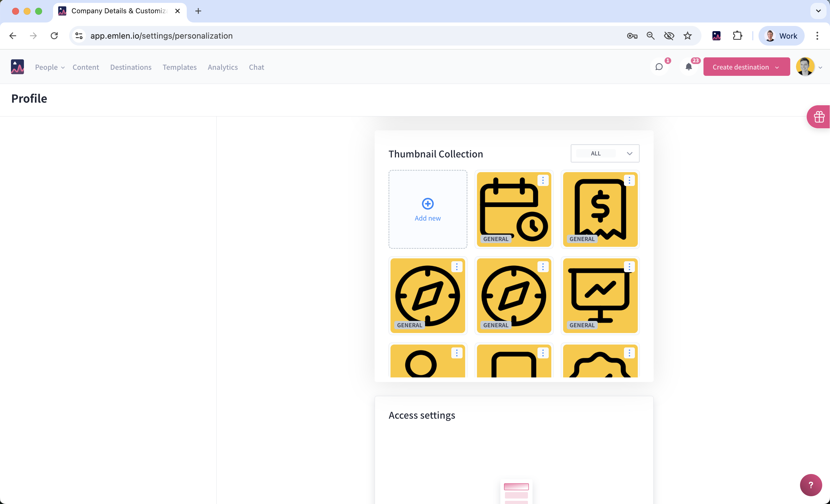This screenshot has width=830, height=504.
Task: Click the emlen browser extension icon
Action: coord(716,36)
